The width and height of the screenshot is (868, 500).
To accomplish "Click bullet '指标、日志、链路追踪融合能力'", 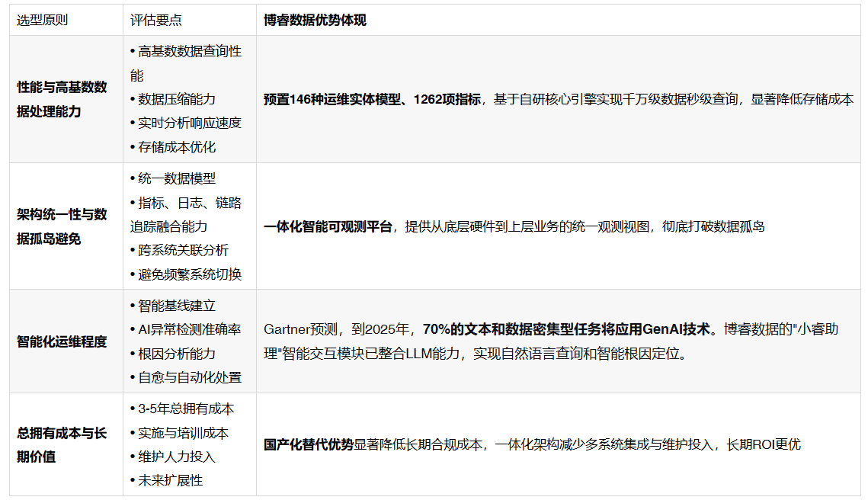I will [185, 215].
